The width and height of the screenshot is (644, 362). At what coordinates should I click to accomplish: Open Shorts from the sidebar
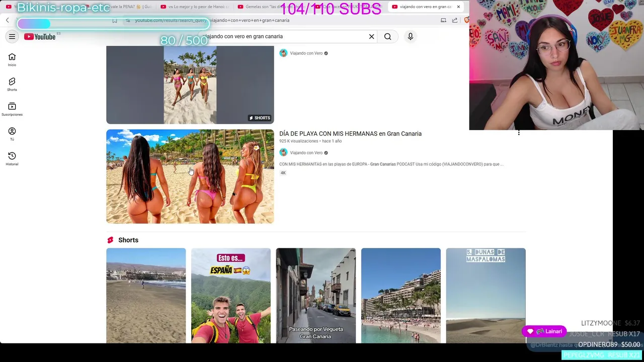point(12,84)
